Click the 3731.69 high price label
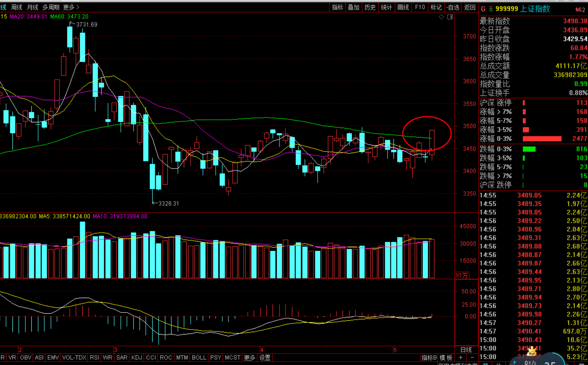This screenshot has height=365, width=588. click(87, 25)
